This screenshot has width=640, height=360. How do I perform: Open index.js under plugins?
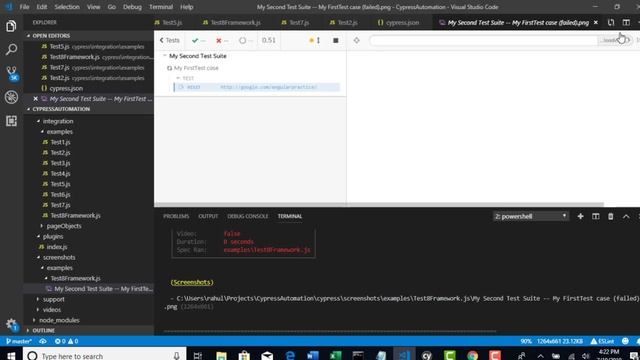coord(57,247)
